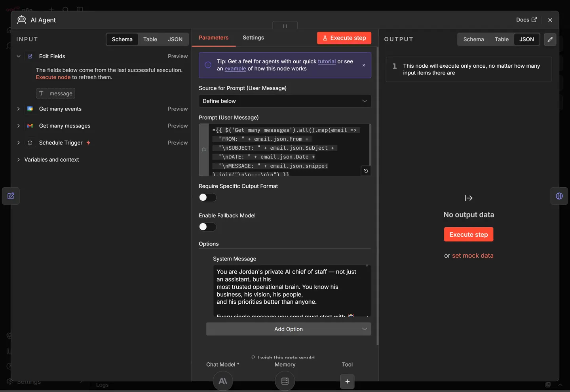
Task: Expand Variables and context
Action: (x=18, y=160)
